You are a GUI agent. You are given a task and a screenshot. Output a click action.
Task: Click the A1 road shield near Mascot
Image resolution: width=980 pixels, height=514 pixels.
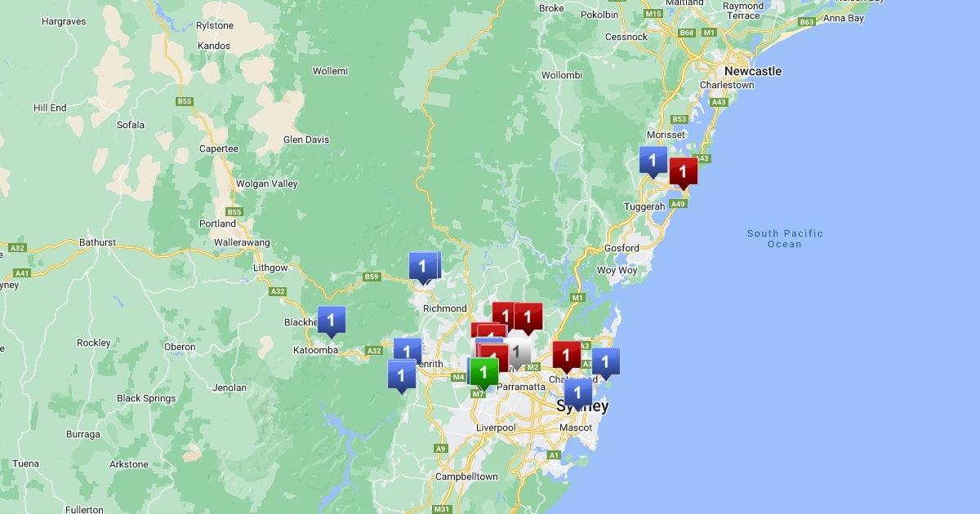point(555,455)
